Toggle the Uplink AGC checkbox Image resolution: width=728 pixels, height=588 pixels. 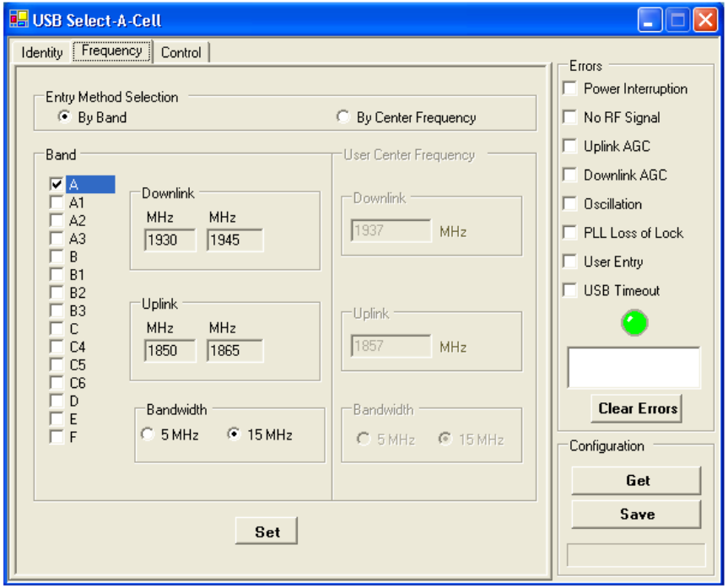(569, 146)
